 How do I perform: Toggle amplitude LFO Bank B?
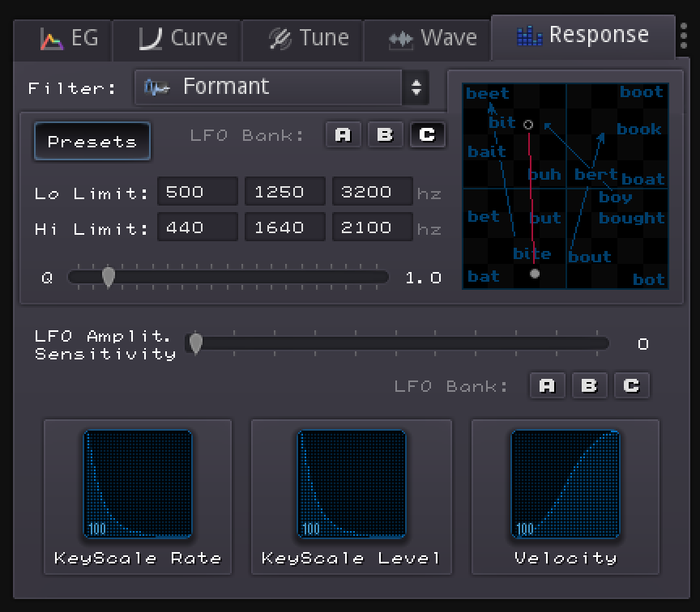click(589, 385)
